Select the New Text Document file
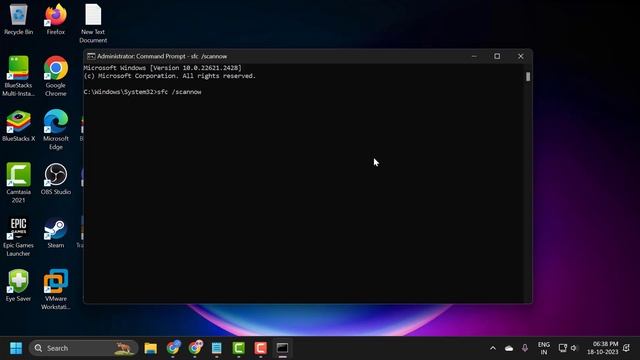 [93, 23]
